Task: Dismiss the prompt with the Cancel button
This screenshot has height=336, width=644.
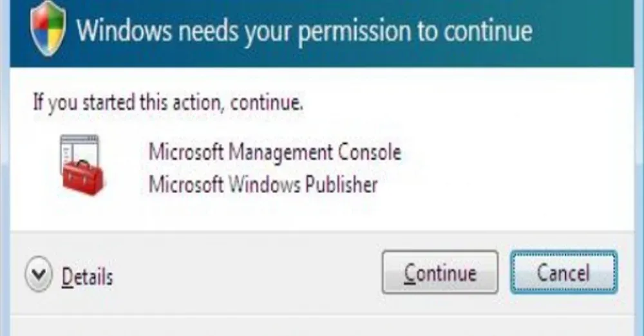Action: 564,272
